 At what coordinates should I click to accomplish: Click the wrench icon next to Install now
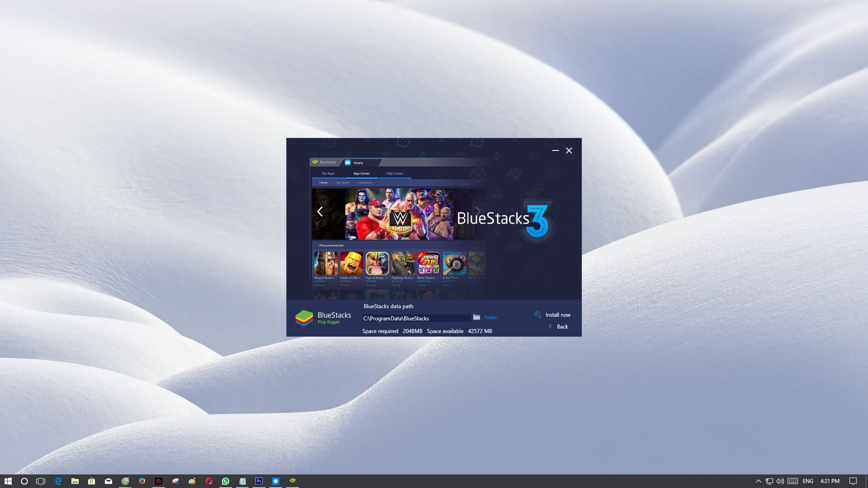538,315
